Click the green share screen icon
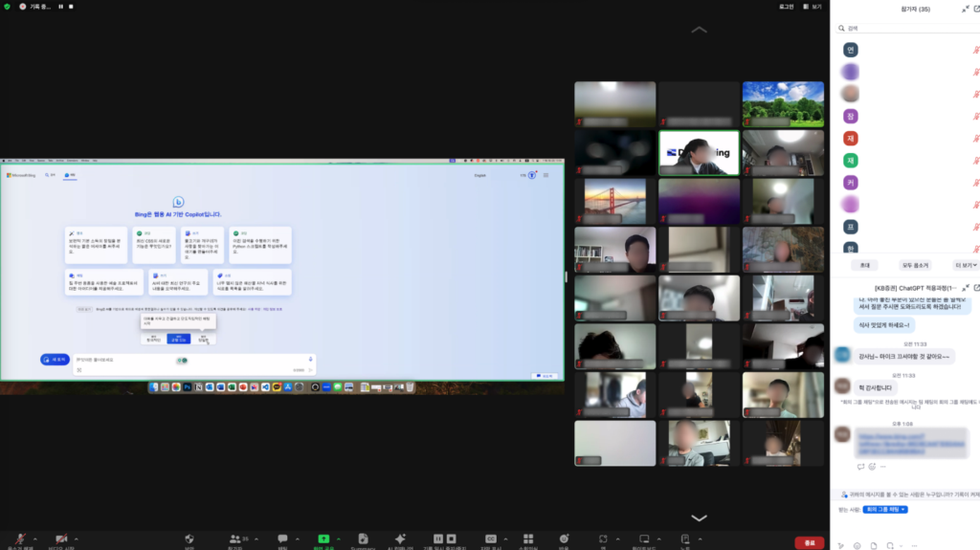Image resolution: width=980 pixels, height=550 pixels. point(323,539)
